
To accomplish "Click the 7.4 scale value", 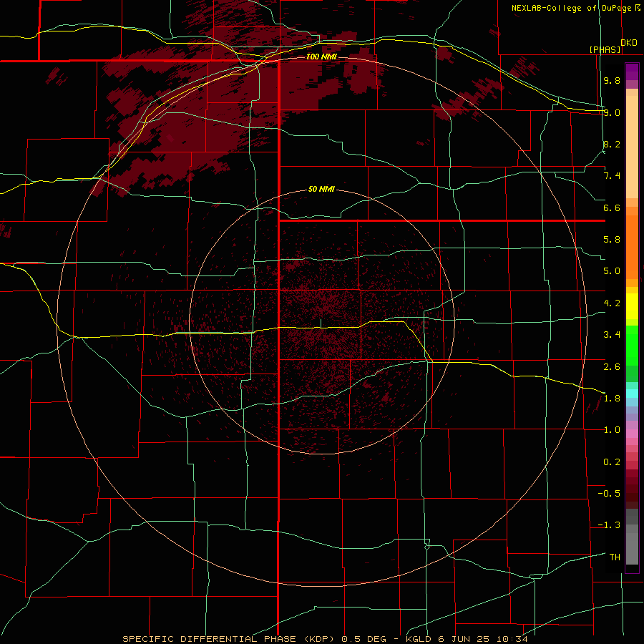I will click(612, 176).
